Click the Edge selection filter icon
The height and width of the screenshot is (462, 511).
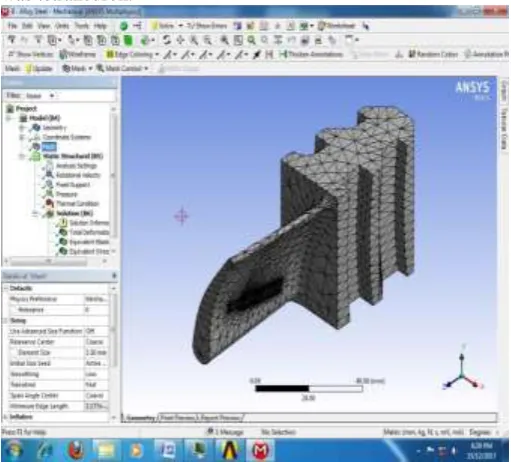point(102,40)
